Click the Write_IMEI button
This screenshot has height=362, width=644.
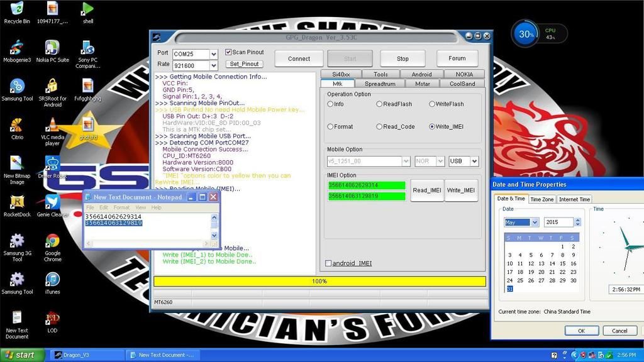coord(462,190)
